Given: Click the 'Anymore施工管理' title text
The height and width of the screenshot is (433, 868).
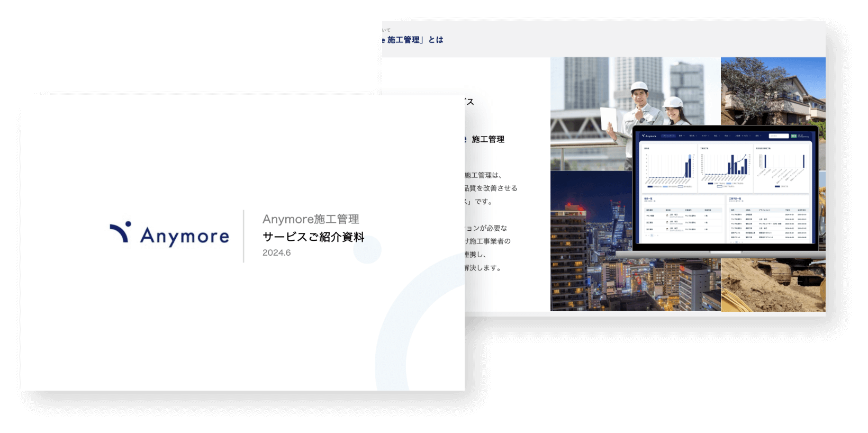Looking at the screenshot, I should tap(311, 219).
